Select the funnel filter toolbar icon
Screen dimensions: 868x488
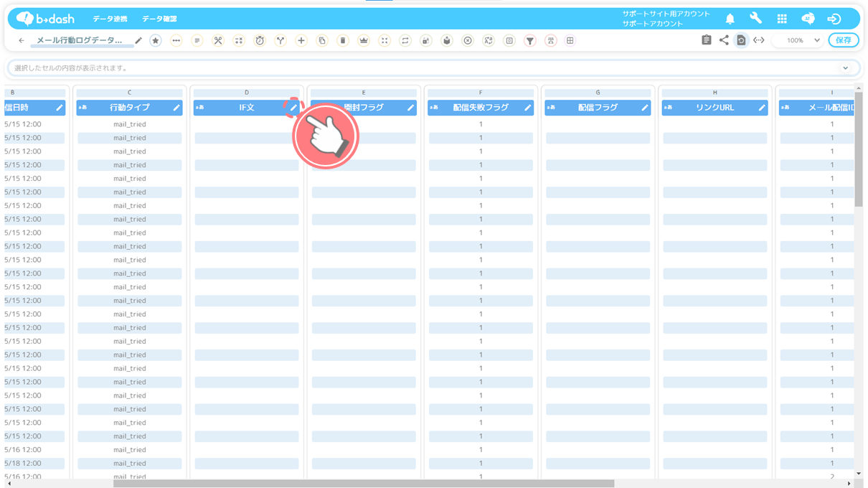point(530,41)
